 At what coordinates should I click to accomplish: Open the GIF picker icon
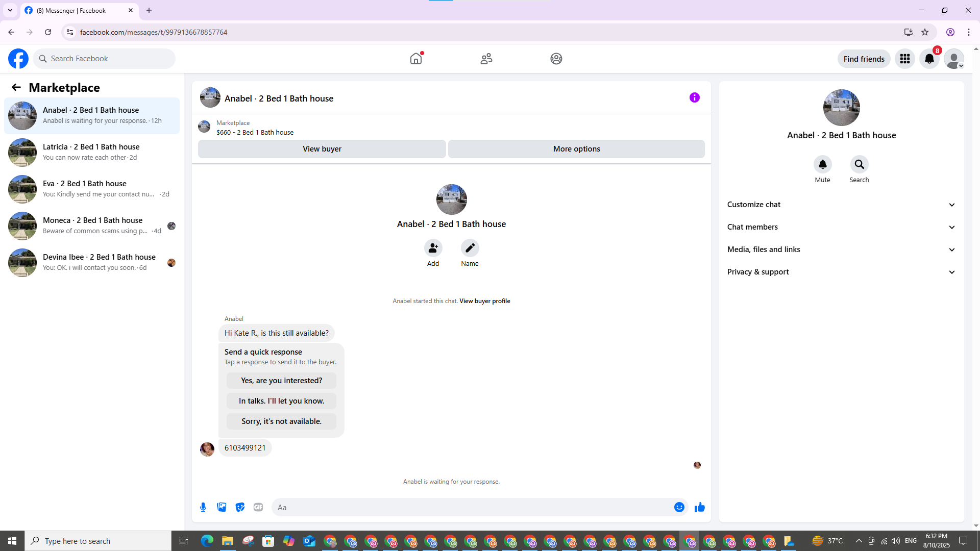coord(258,507)
